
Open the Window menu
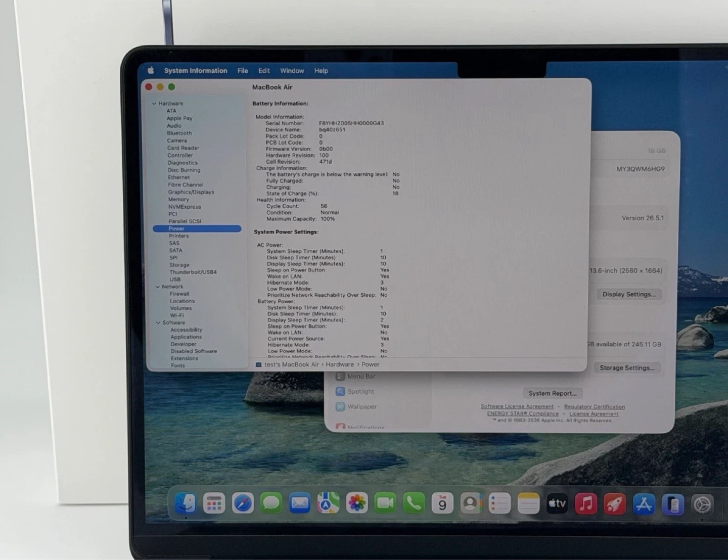[292, 71]
